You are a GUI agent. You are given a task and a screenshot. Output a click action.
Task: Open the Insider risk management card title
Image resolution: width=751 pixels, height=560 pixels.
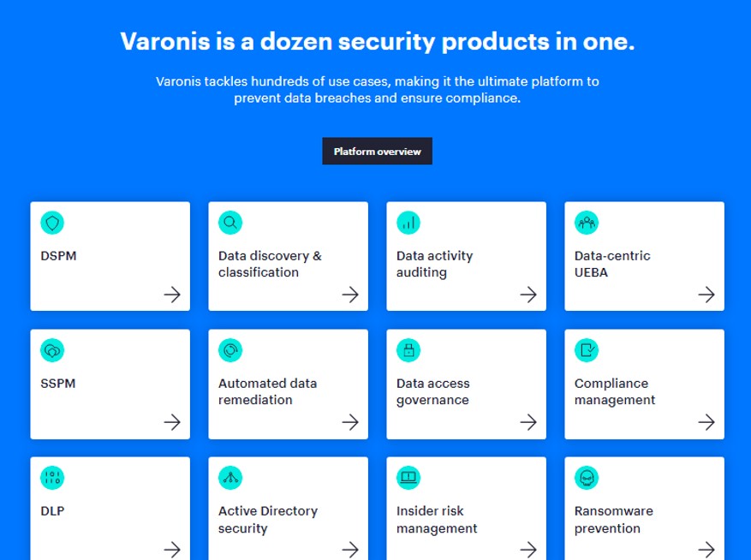click(437, 519)
